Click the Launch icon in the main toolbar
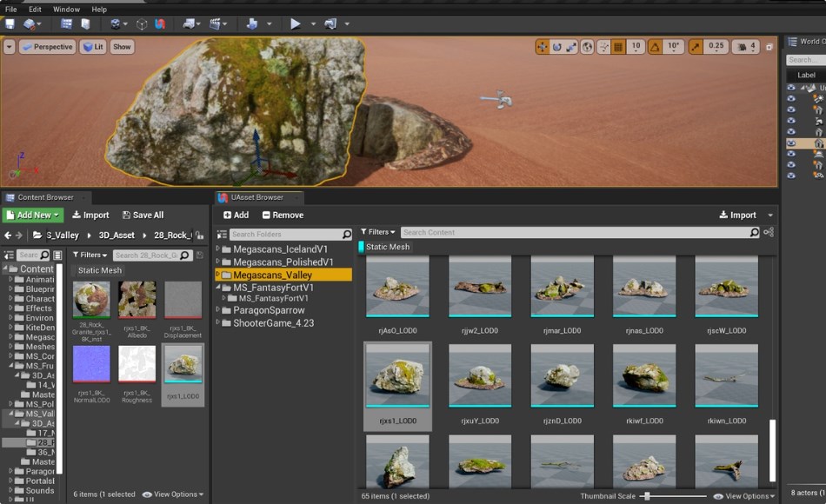 [329, 24]
